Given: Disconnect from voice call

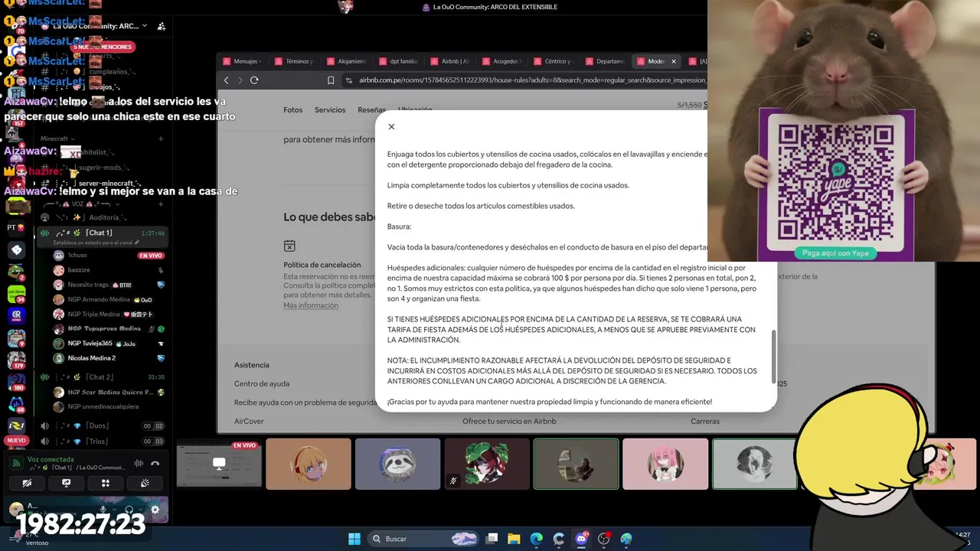Looking at the screenshot, I should point(155,463).
